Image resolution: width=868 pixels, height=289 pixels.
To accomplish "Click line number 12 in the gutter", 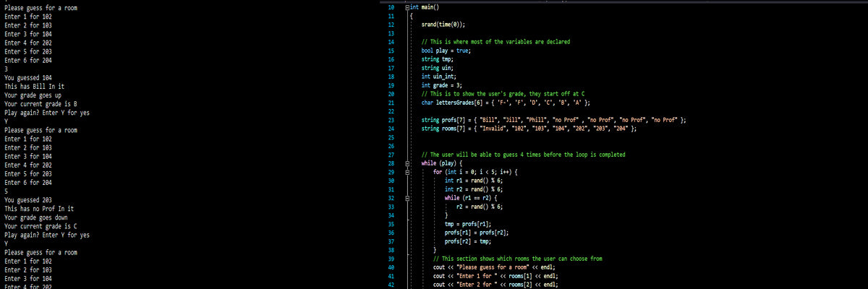I will [x=391, y=25].
